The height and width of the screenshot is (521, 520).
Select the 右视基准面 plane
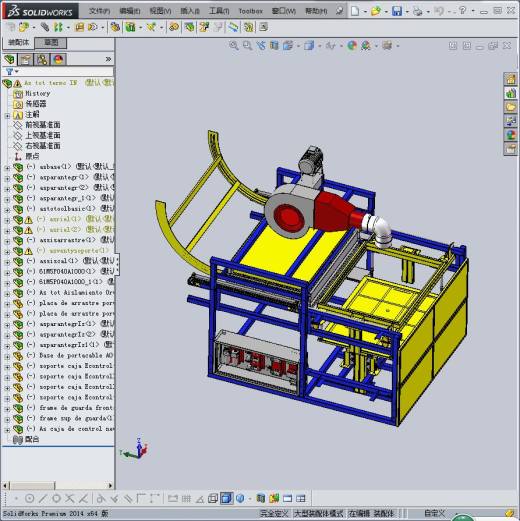click(43, 146)
